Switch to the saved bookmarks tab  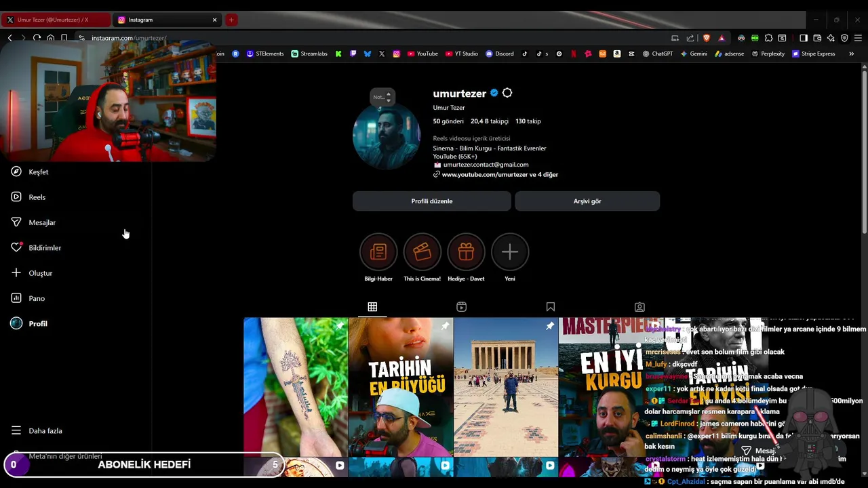[x=551, y=307]
